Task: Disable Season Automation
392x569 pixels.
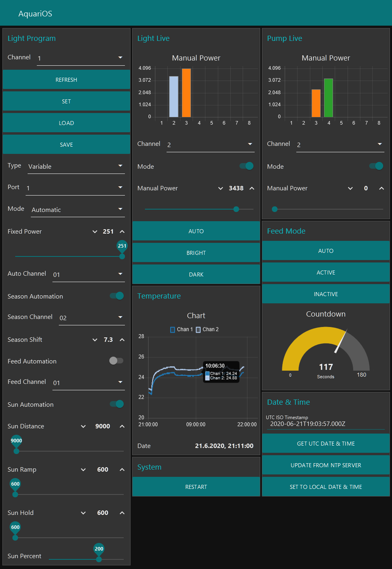Action: [x=116, y=296]
